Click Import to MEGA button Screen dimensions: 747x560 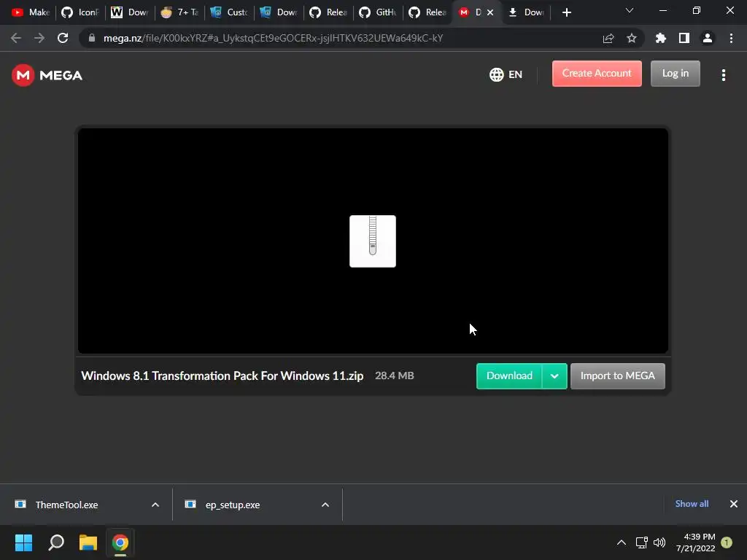point(617,376)
